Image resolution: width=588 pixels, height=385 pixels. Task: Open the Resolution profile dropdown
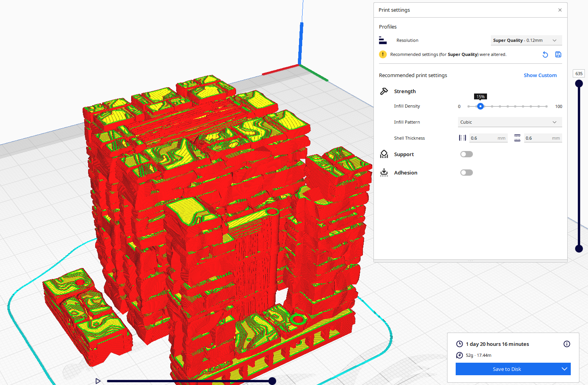point(526,40)
